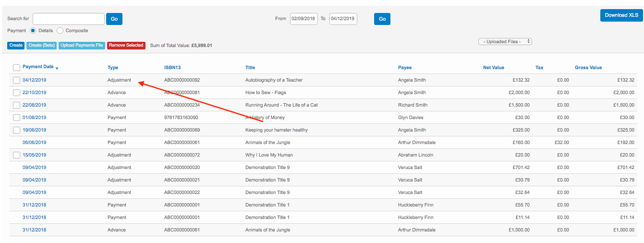Viewport: 644px width, 243px height.
Task: Click into the Search for text field
Action: (68, 19)
